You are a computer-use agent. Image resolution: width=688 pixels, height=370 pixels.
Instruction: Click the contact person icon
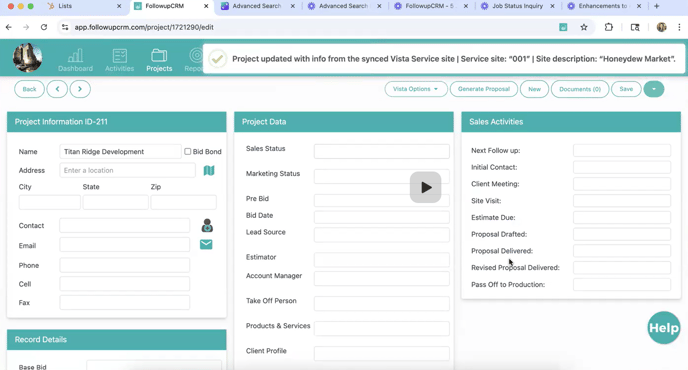pos(207,226)
